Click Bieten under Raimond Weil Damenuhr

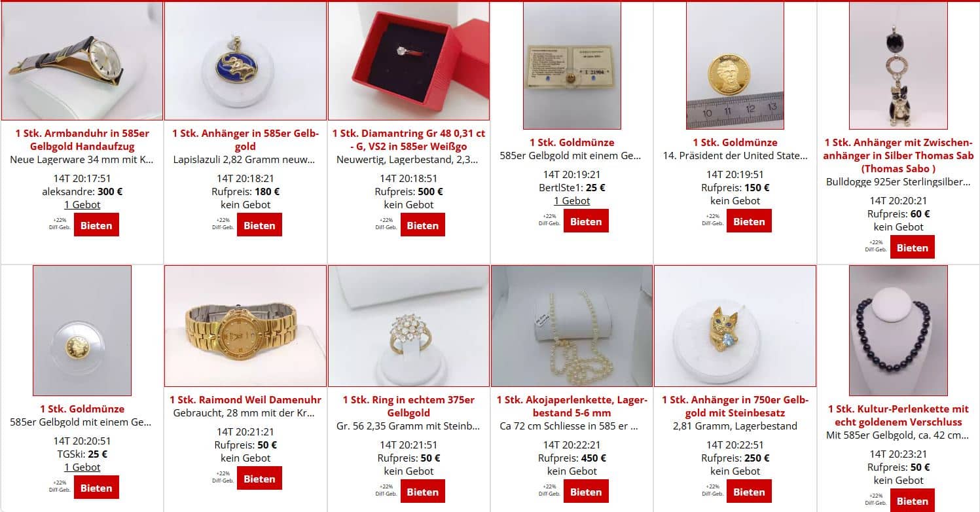pyautogui.click(x=259, y=479)
